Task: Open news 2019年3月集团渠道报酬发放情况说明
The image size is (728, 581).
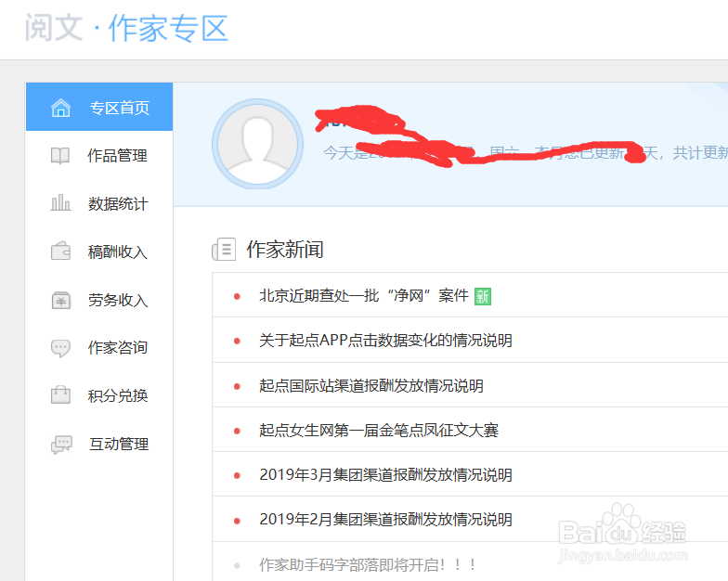Action: (385, 475)
